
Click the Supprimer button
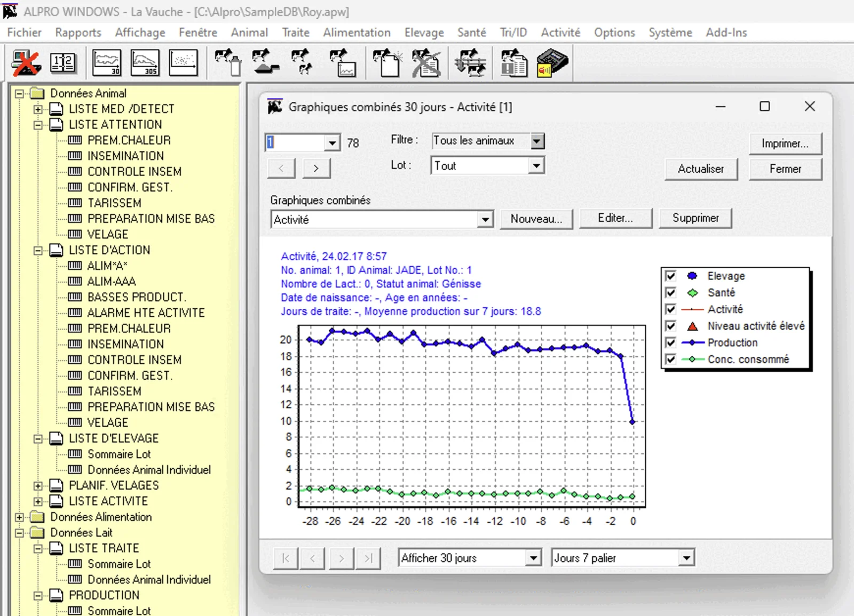point(695,218)
